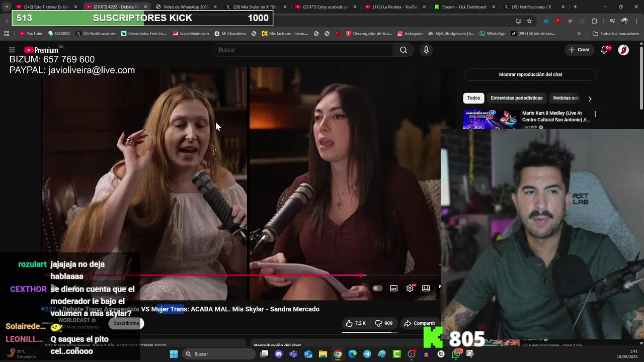Screen dimensions: 644x362
Task: Open Discord from the taskbar
Action: click(x=279, y=354)
